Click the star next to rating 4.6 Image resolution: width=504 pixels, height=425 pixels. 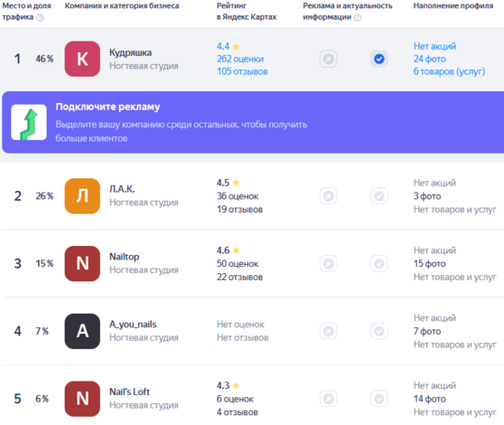coord(236,250)
